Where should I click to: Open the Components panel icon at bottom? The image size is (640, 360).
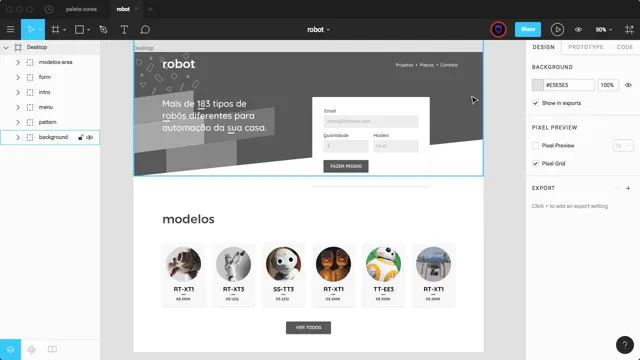point(31,349)
